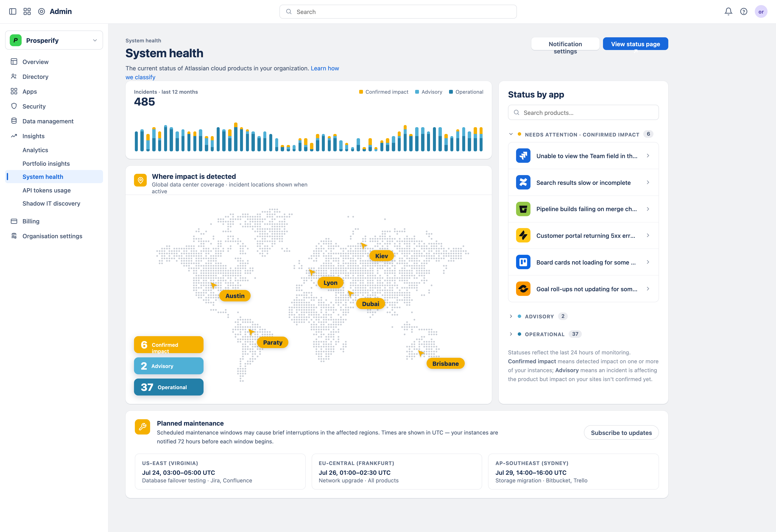
Task: Click the Insights trend icon
Action: tap(14, 136)
